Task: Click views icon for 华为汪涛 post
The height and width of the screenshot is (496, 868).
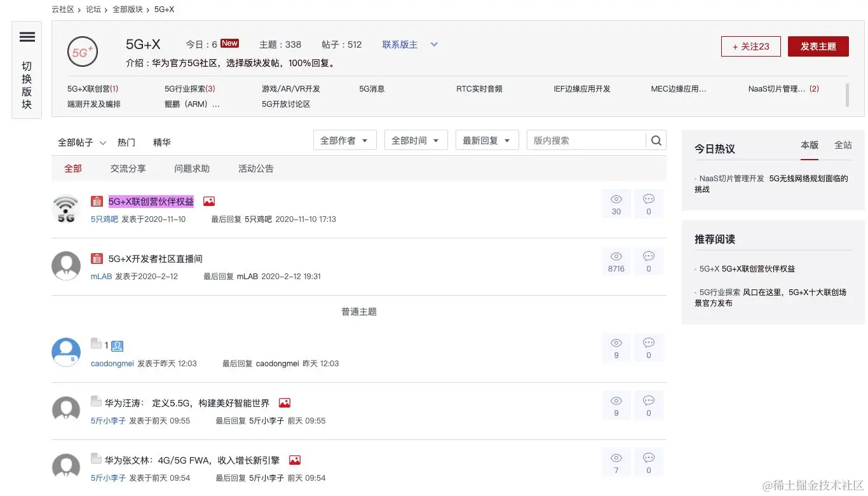Action: tap(616, 401)
